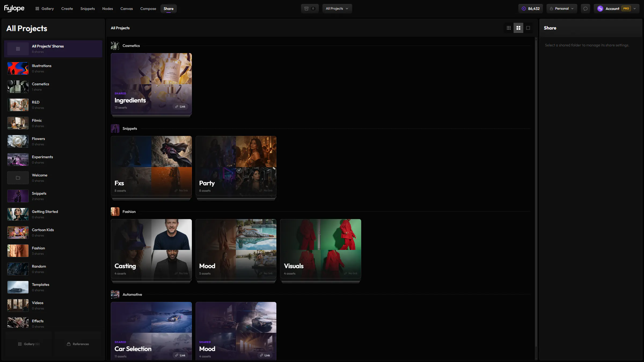Open the Compose tab
Image resolution: width=644 pixels, height=362 pixels.
[x=148, y=9]
